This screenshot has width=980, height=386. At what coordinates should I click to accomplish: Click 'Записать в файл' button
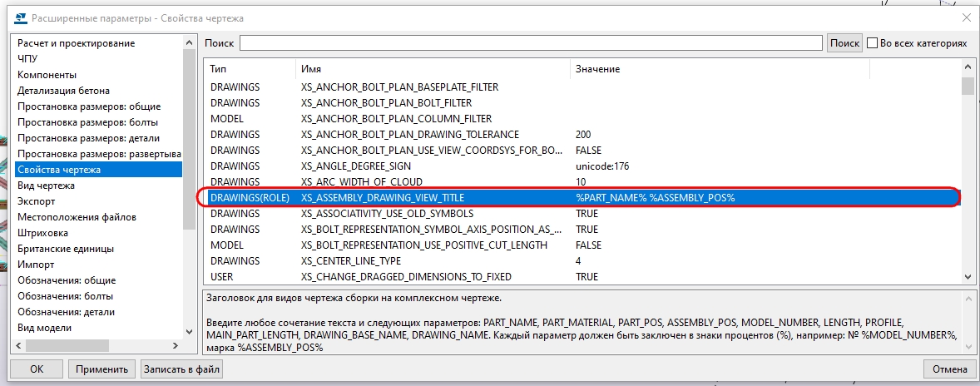181,369
